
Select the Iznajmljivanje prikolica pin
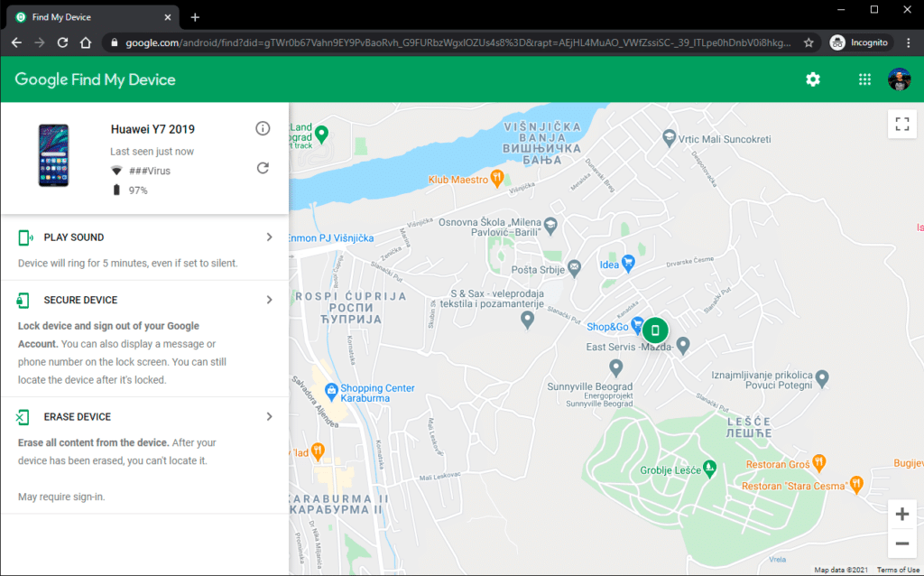point(823,377)
